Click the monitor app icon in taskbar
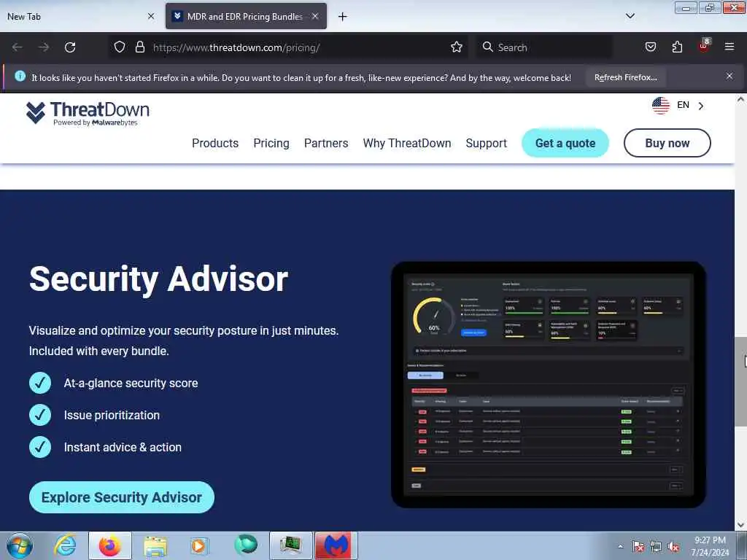This screenshot has width=747, height=560. [290, 545]
